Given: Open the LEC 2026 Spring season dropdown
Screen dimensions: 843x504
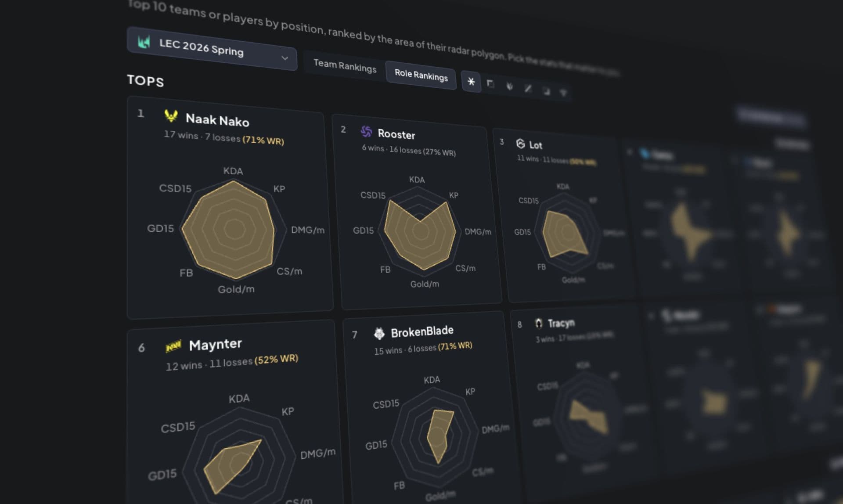Looking at the screenshot, I should tap(212, 48).
